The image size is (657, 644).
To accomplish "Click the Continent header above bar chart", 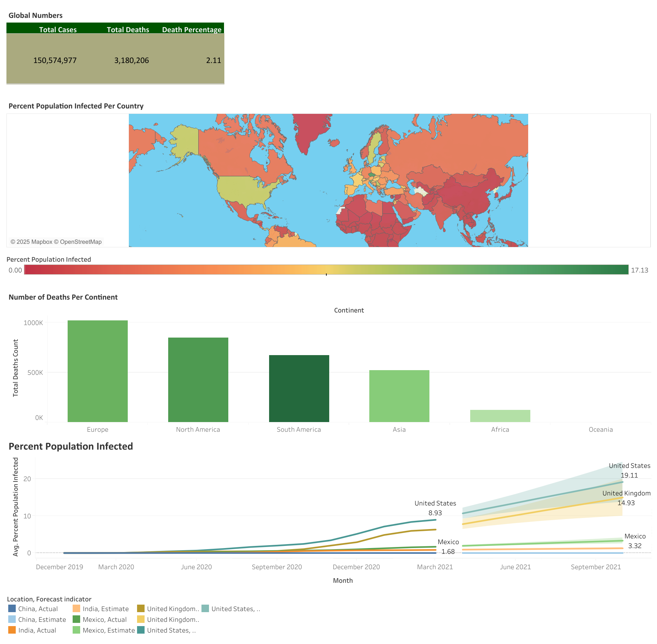I will coord(349,310).
